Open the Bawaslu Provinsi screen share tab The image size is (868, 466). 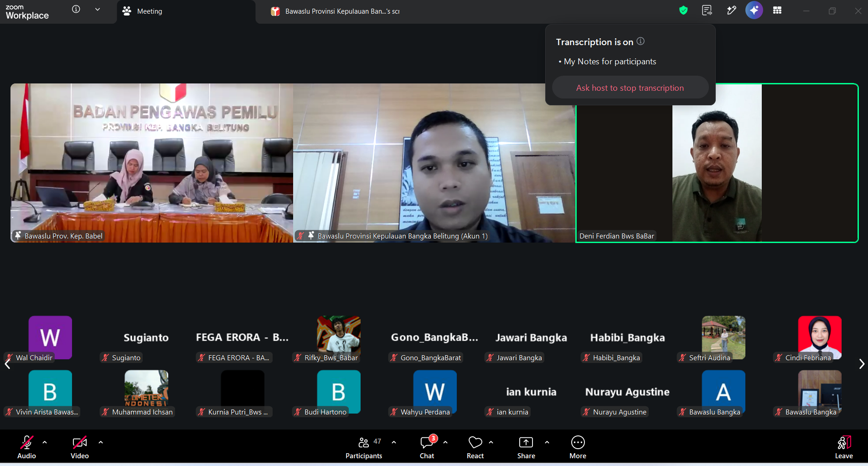coord(336,11)
